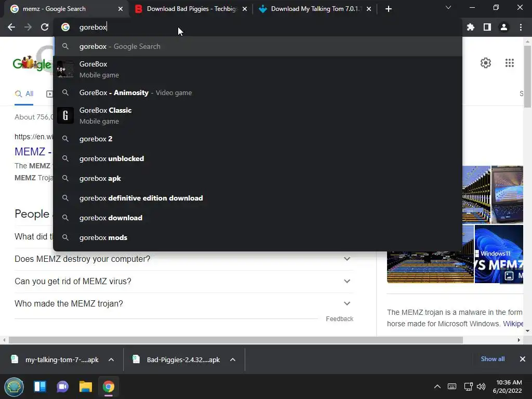This screenshot has height=399, width=532.
Task: Choose the GoreBox Mobile game suggestion
Action: click(x=258, y=69)
